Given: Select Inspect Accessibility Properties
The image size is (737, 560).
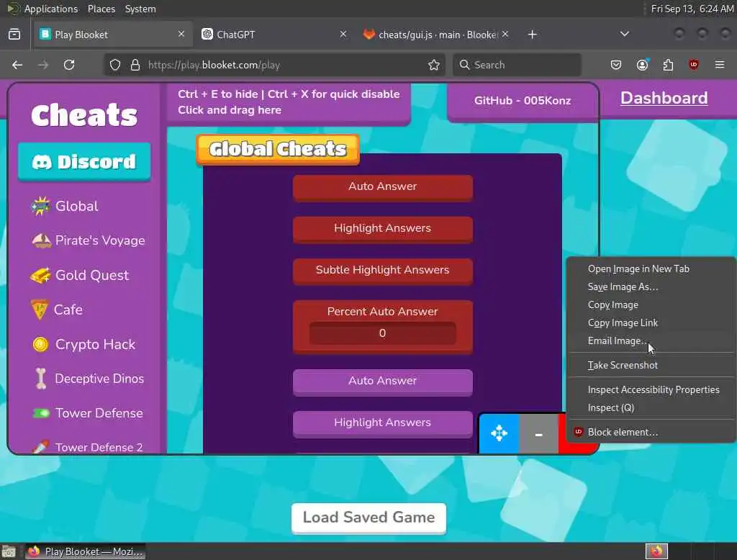Looking at the screenshot, I should pos(651,390).
